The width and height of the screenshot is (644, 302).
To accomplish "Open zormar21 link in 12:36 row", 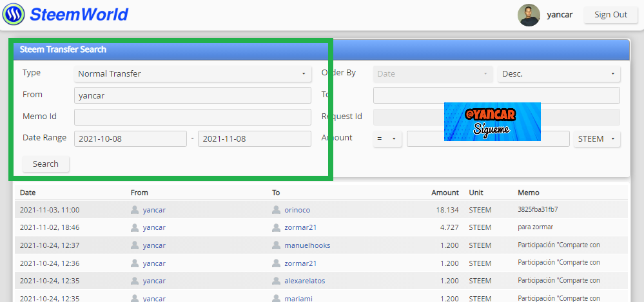I will tap(300, 263).
